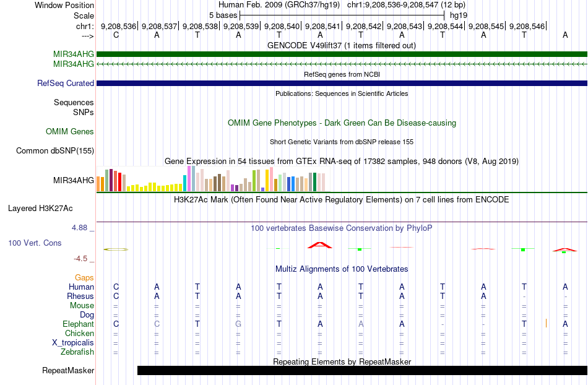Open the RefSeq Curated track label
This screenshot has width=588, height=385.
coord(65,83)
